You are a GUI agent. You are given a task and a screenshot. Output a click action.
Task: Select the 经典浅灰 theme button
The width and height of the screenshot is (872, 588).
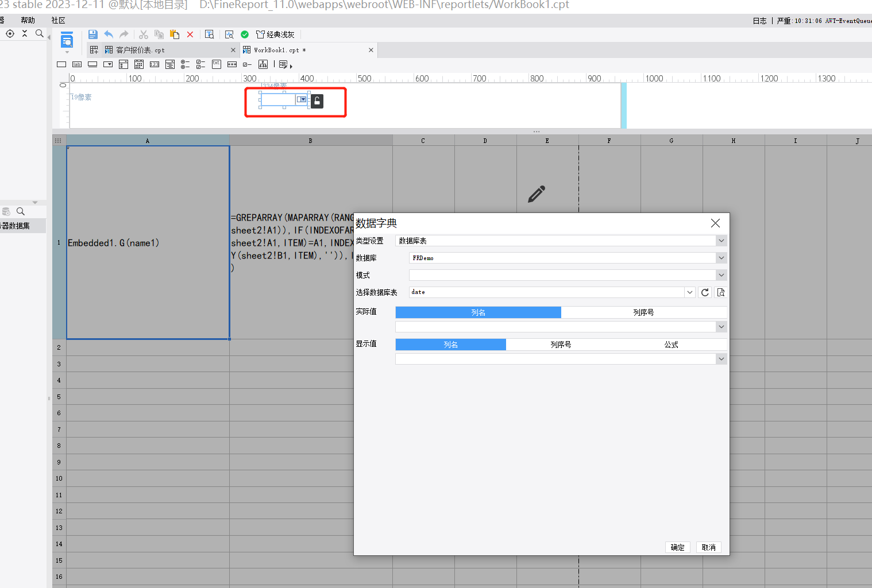coord(275,34)
